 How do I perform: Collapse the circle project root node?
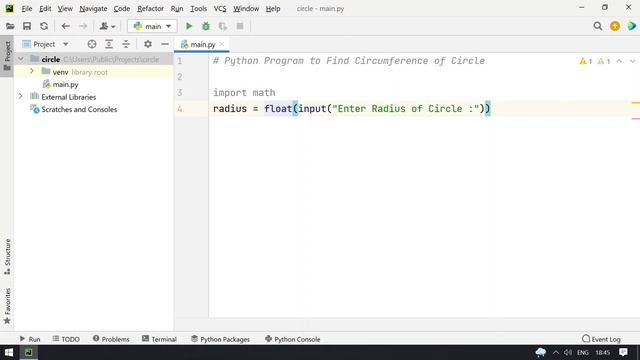pyautogui.click(x=21, y=59)
